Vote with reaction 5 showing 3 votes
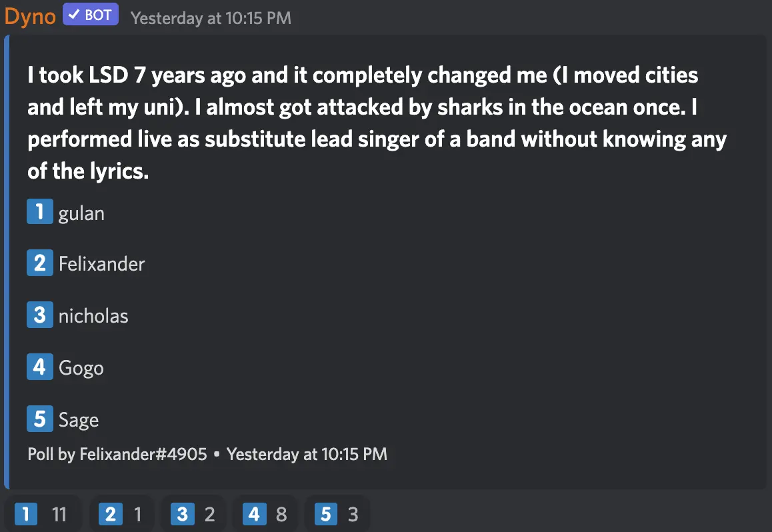The image size is (772, 532). click(337, 514)
